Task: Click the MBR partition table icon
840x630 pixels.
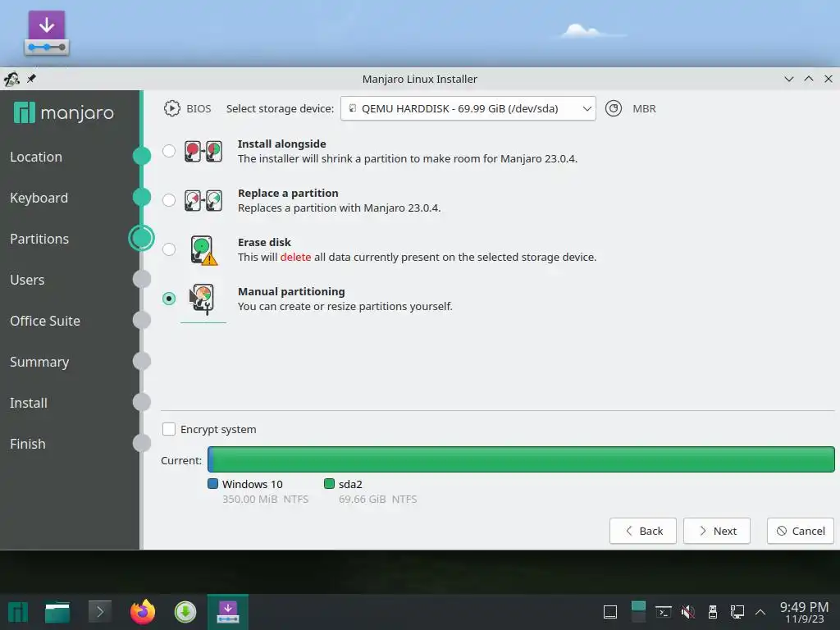Action: tap(614, 109)
